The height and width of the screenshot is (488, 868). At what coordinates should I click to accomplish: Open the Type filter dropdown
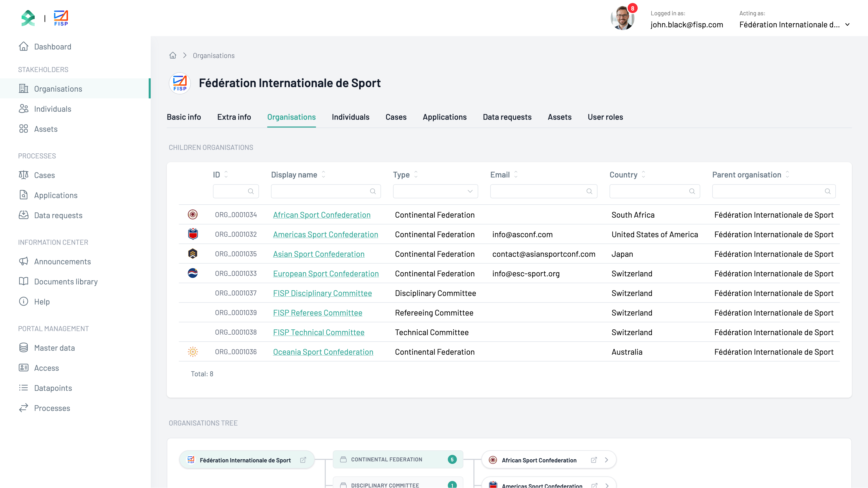tap(435, 191)
